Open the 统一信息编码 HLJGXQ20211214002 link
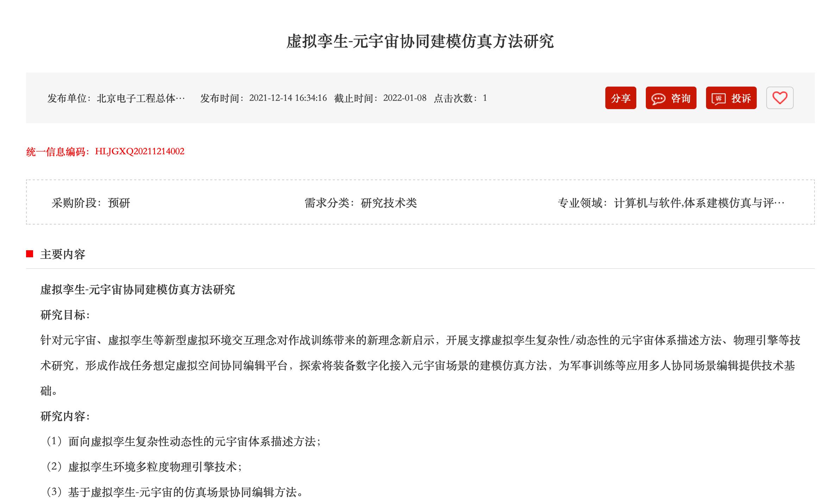This screenshot has height=504, width=824. point(139,152)
